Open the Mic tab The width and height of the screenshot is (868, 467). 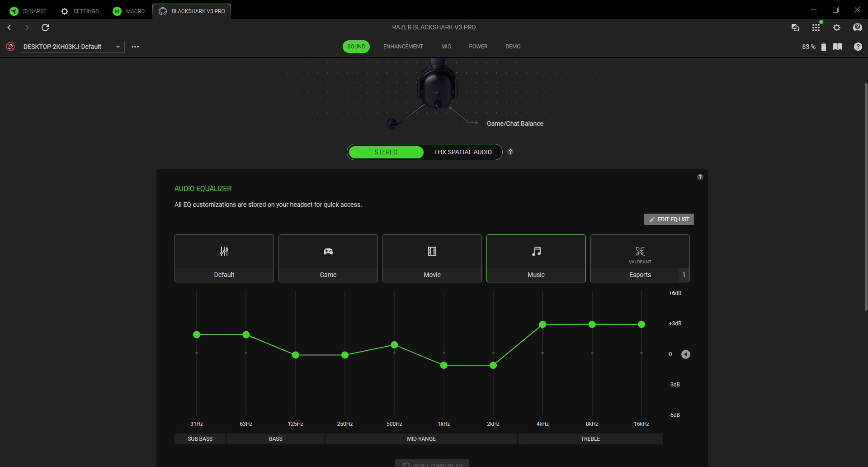tap(446, 47)
